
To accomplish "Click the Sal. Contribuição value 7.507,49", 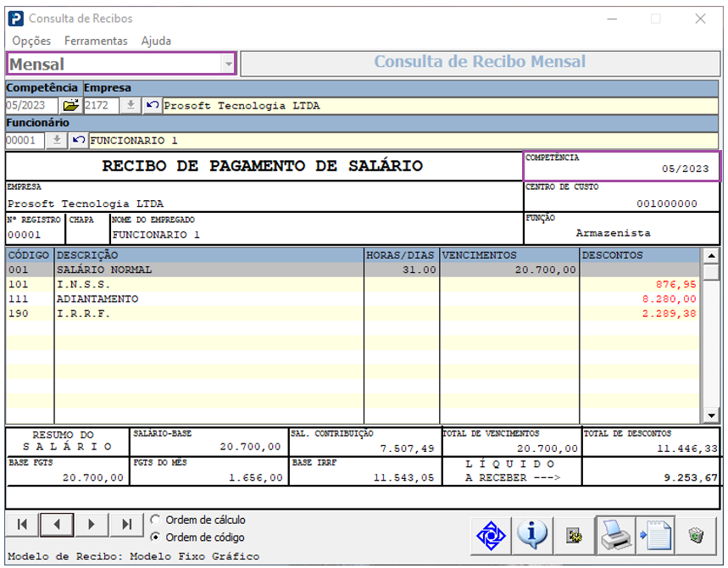I will click(x=407, y=448).
